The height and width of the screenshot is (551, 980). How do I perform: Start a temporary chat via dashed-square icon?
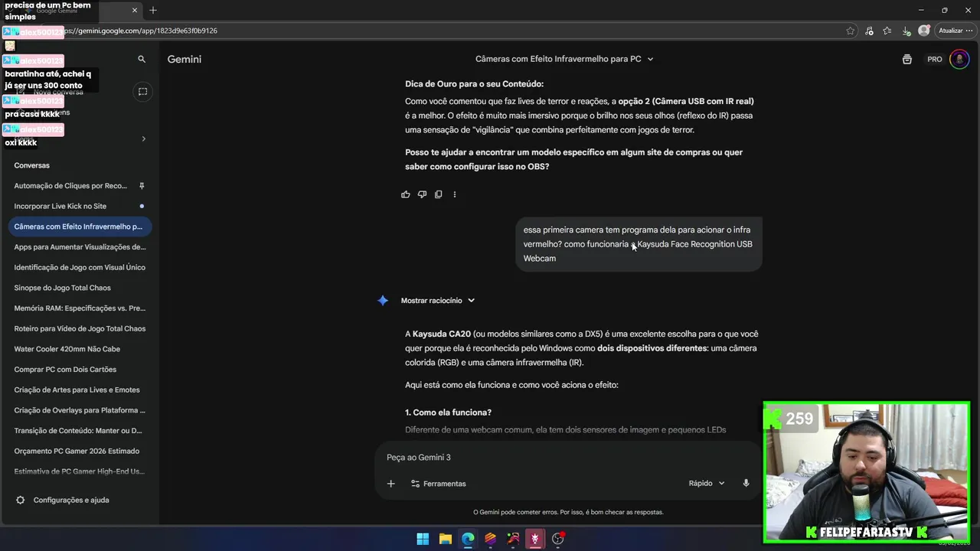pos(142,92)
